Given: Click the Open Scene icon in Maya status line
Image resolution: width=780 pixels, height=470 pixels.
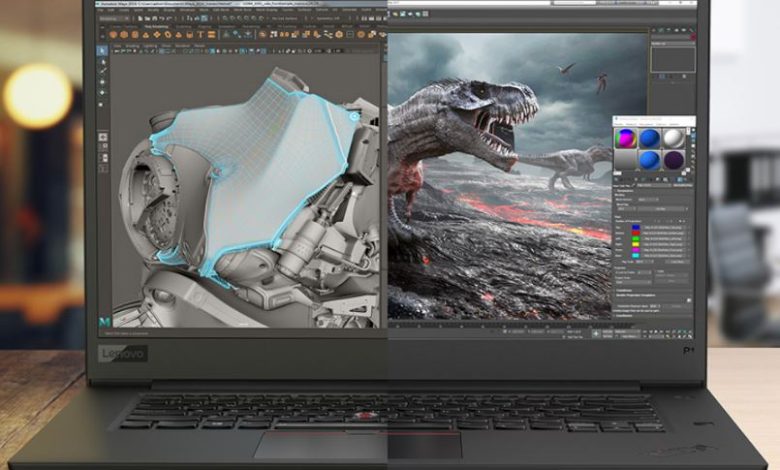Looking at the screenshot, I should click(x=148, y=18).
